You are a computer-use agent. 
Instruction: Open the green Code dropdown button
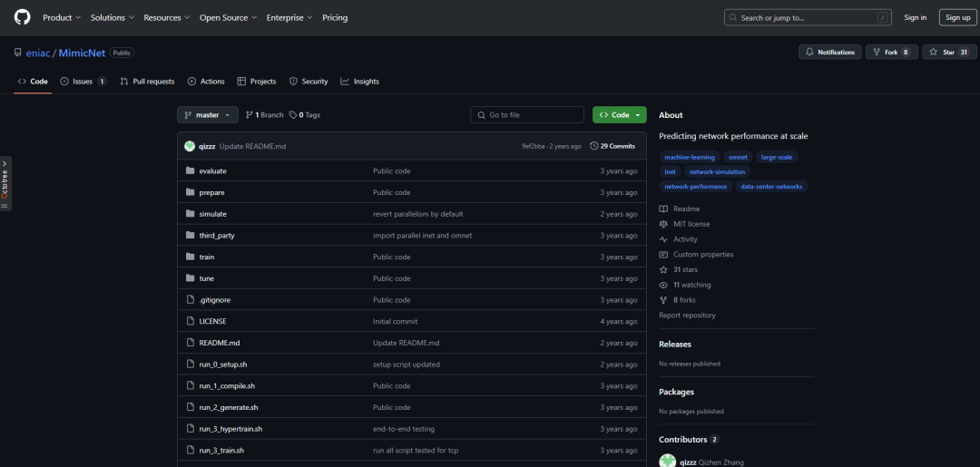click(620, 115)
